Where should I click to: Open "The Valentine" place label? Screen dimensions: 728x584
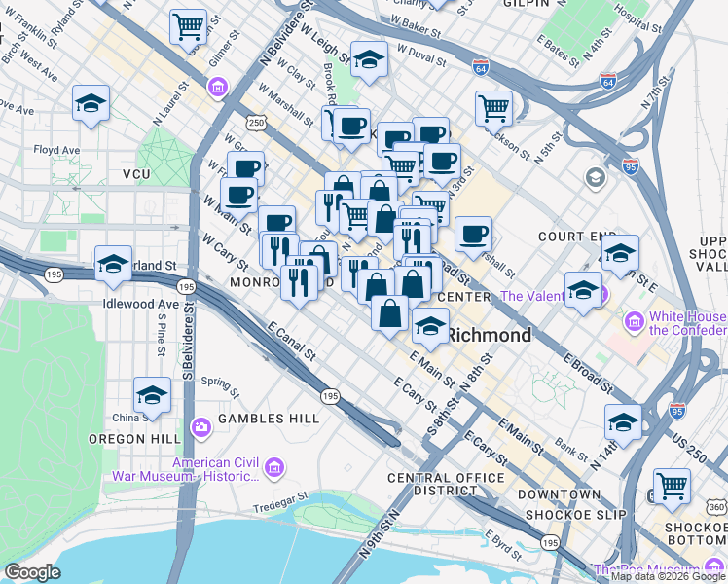click(x=531, y=296)
